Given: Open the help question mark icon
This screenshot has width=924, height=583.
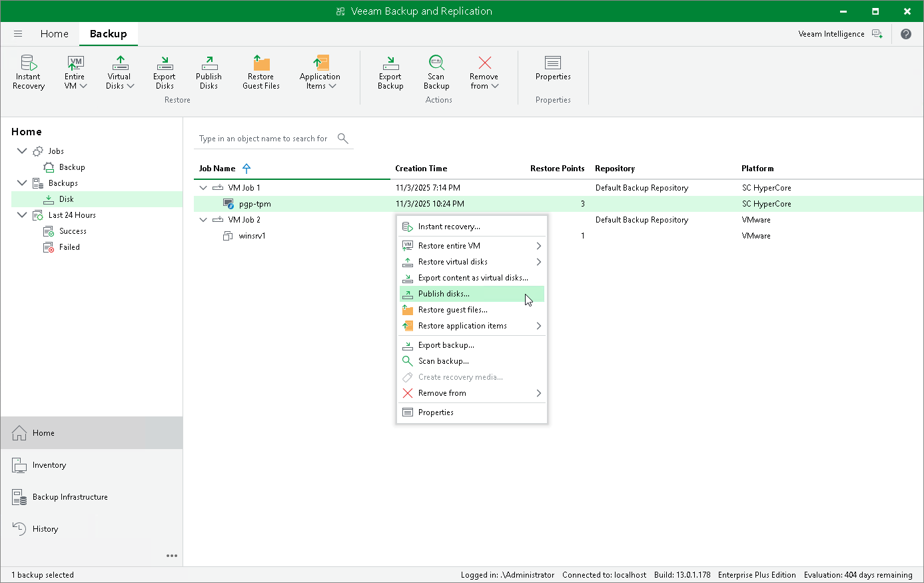Looking at the screenshot, I should click(x=905, y=34).
